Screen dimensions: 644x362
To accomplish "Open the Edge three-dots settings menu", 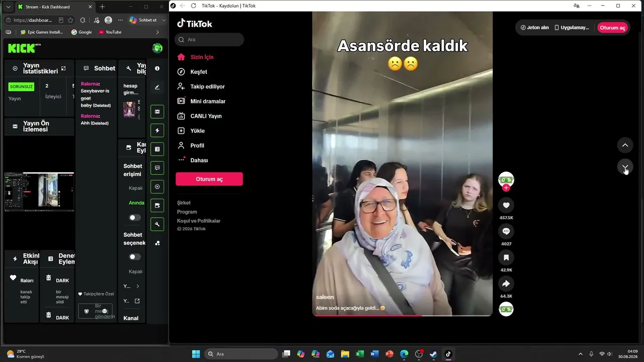I will click(120, 20).
